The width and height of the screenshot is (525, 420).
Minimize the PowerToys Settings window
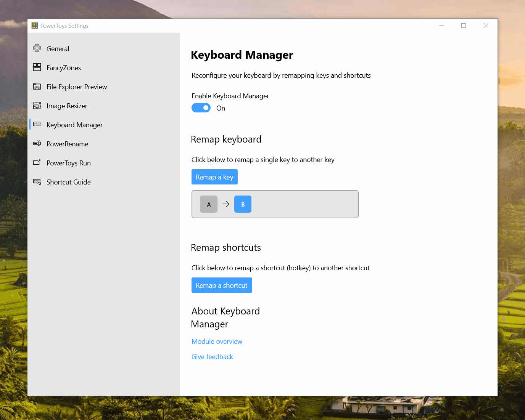[441, 26]
